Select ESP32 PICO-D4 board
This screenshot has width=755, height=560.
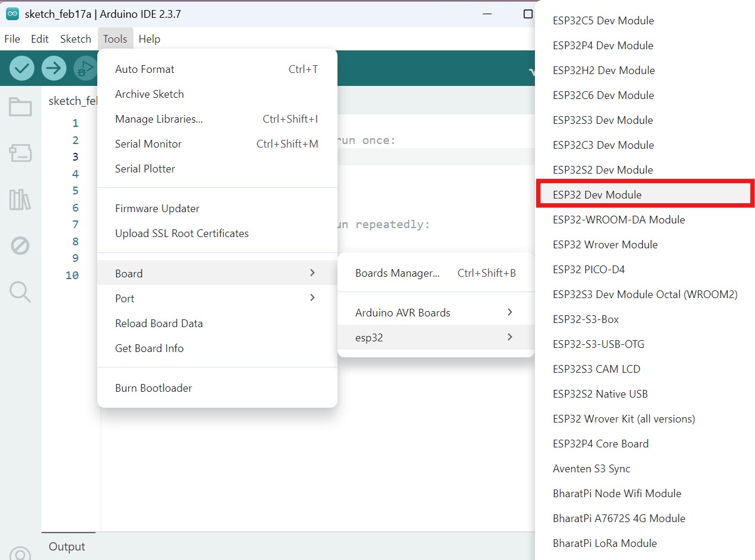[645, 270]
